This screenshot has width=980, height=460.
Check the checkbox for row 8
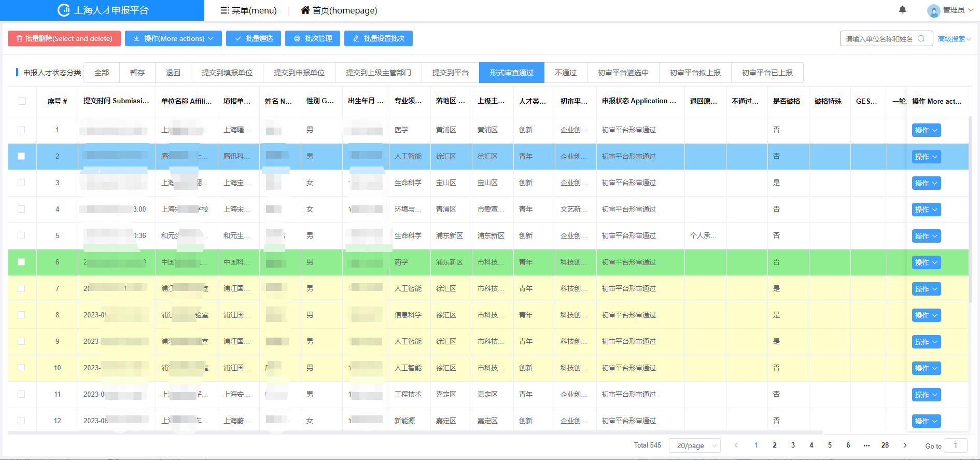(x=21, y=315)
